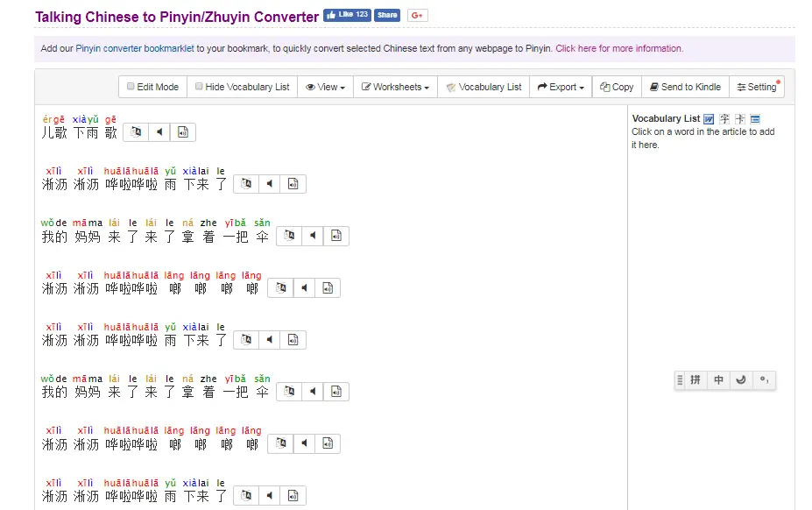Toggle the moon icon on the floating IME bar
Image resolution: width=812 pixels, height=510 pixels.
coord(741,380)
